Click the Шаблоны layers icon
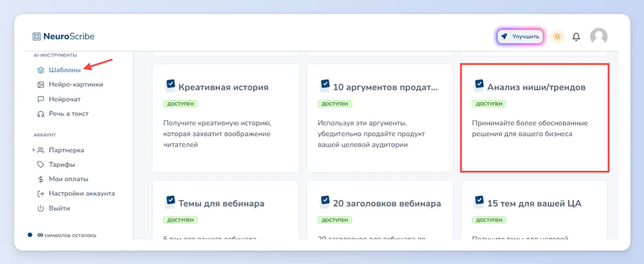 pyautogui.click(x=40, y=70)
